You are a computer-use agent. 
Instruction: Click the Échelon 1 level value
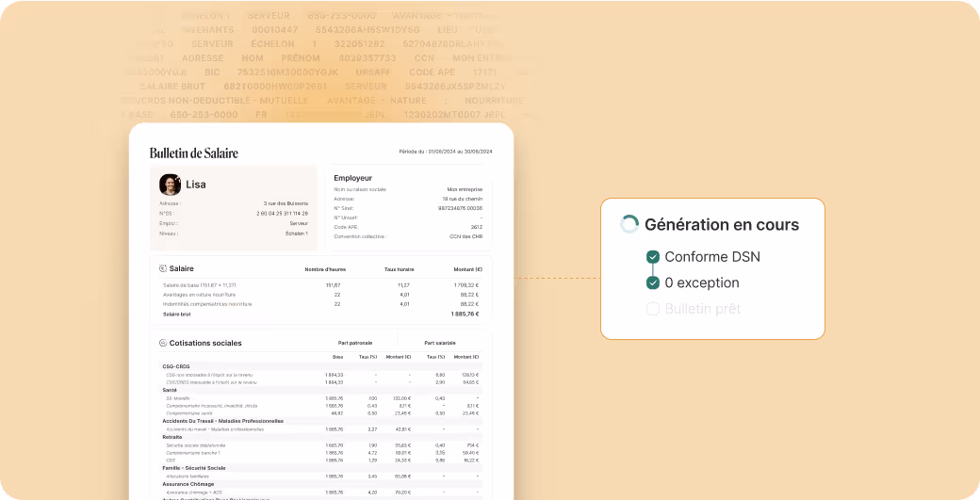[x=297, y=234]
